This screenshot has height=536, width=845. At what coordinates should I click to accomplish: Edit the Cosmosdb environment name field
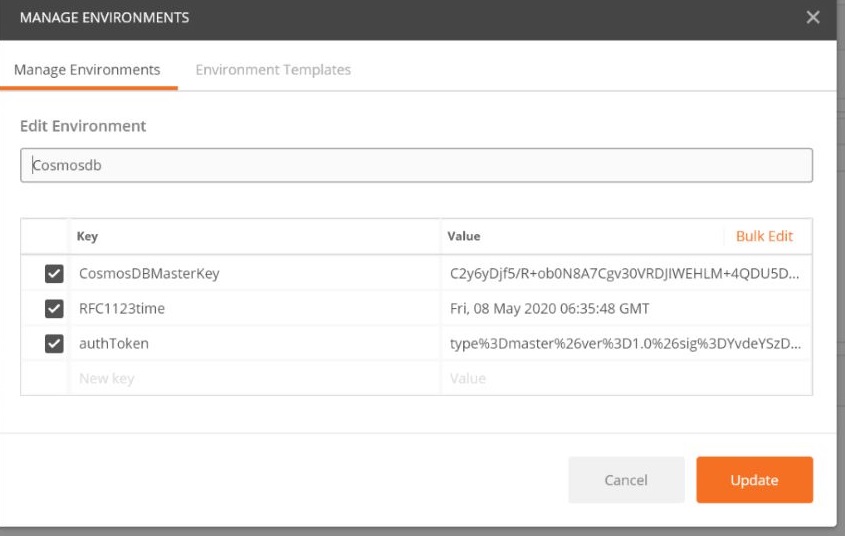tap(416, 165)
